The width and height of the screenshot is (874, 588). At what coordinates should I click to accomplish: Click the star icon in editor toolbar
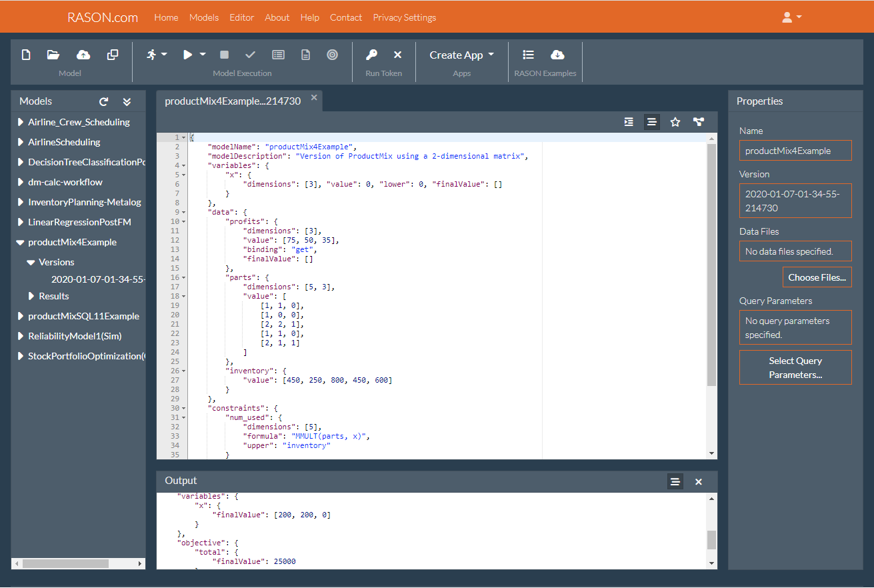[x=675, y=122]
